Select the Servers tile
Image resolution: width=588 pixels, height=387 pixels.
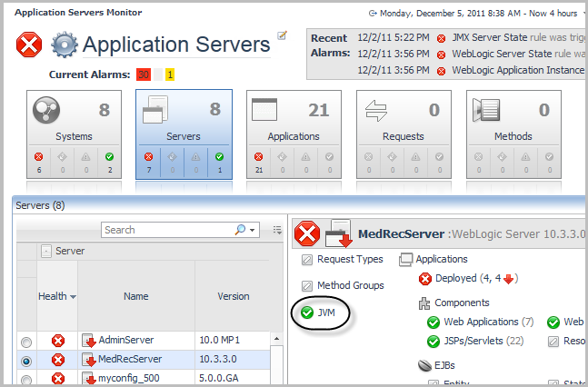coord(184,134)
